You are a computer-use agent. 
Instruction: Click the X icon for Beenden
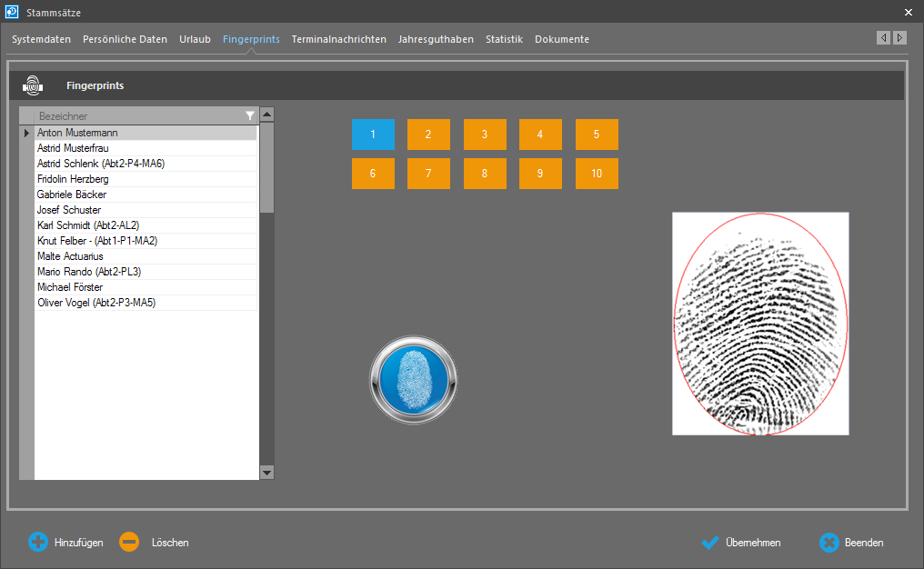pyautogui.click(x=829, y=543)
